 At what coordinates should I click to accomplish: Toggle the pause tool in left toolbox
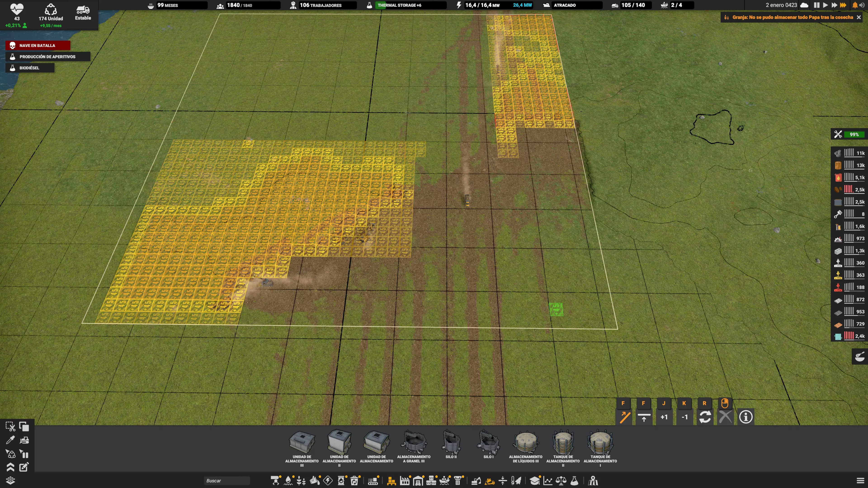click(x=24, y=454)
